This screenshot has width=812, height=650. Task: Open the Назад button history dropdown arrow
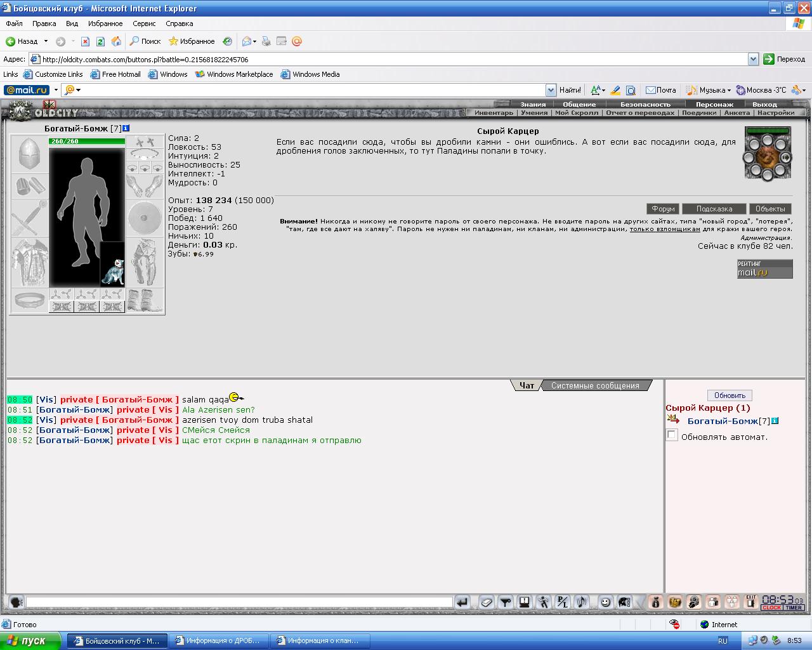[46, 41]
